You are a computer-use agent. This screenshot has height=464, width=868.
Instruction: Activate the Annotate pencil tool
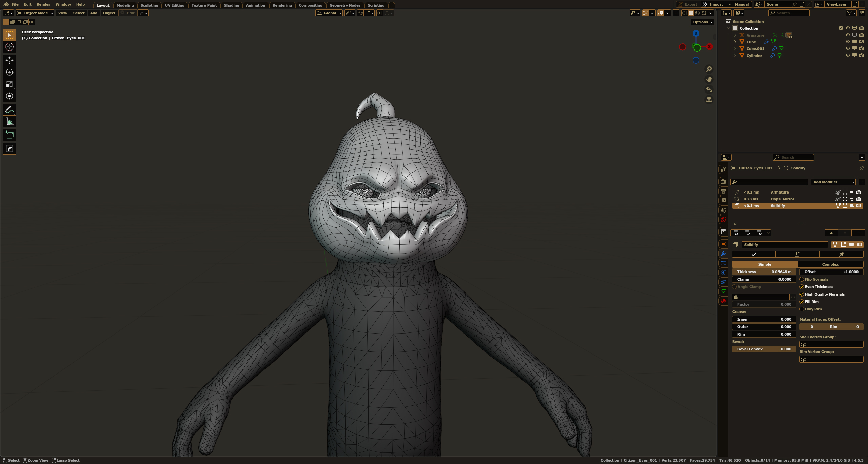[9, 109]
